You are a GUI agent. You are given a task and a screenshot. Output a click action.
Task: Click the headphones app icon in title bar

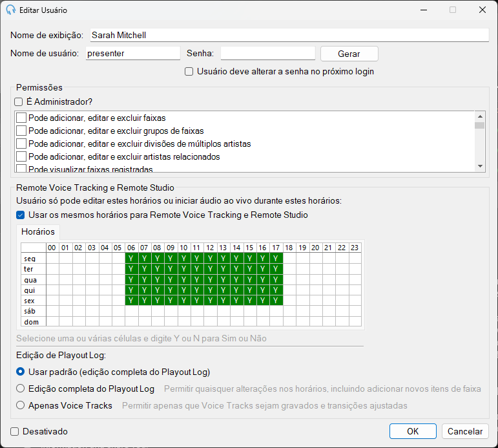click(x=11, y=10)
